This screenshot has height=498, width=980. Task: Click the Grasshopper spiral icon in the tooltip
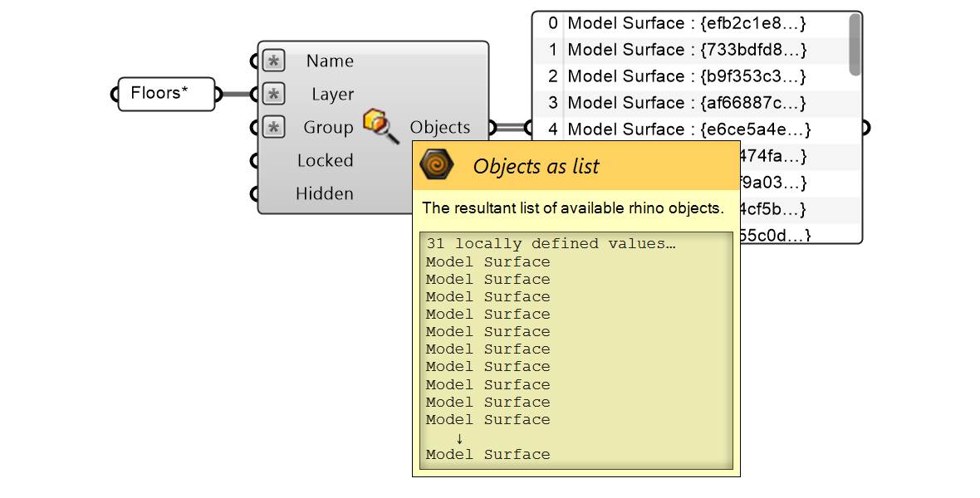438,164
